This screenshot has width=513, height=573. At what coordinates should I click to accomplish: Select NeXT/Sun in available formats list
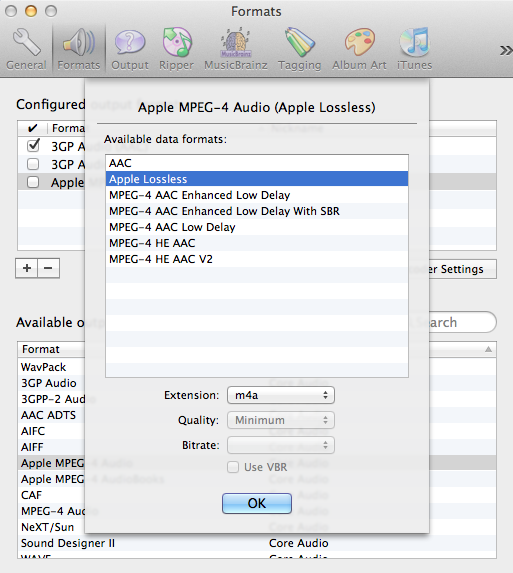pos(51,527)
